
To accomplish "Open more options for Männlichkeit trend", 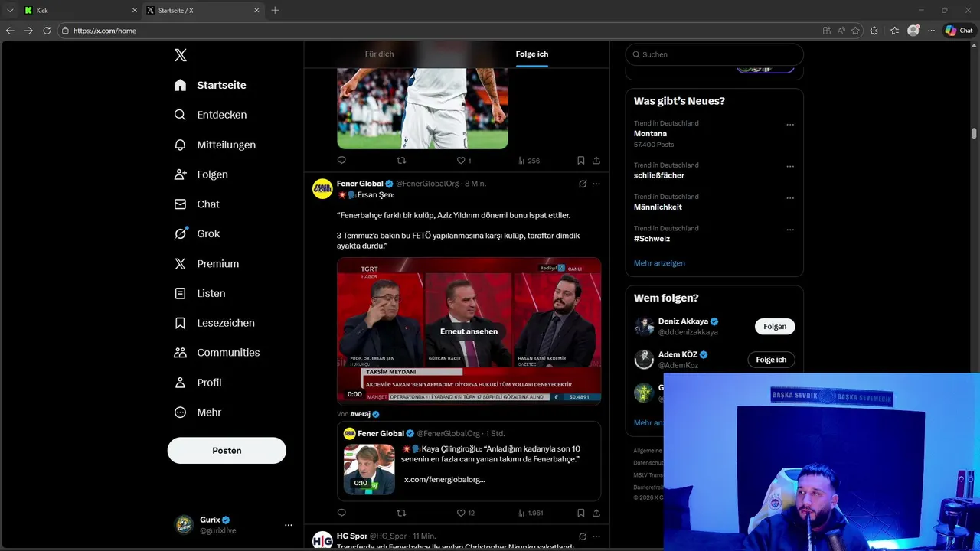I will (x=790, y=198).
